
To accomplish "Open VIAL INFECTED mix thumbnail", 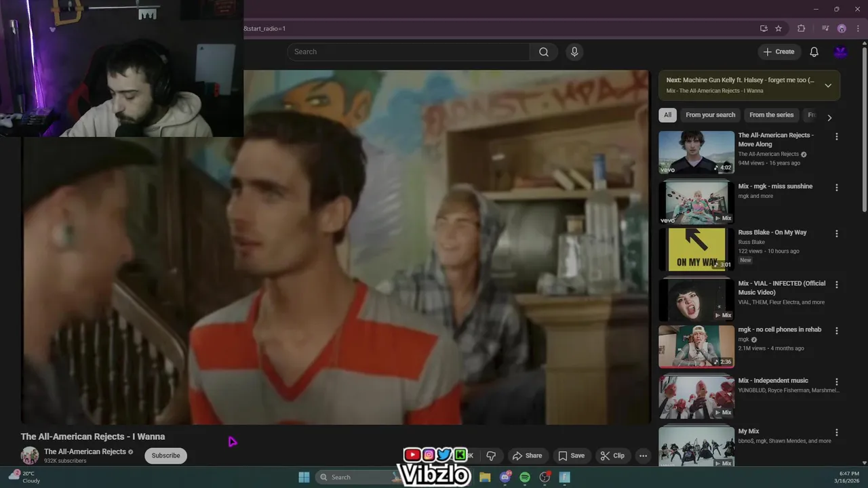I will [696, 300].
